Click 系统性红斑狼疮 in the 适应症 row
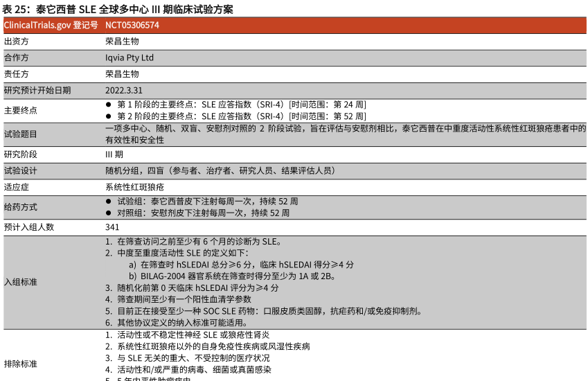Image resolution: width=588 pixels, height=381 pixels. pos(134,187)
